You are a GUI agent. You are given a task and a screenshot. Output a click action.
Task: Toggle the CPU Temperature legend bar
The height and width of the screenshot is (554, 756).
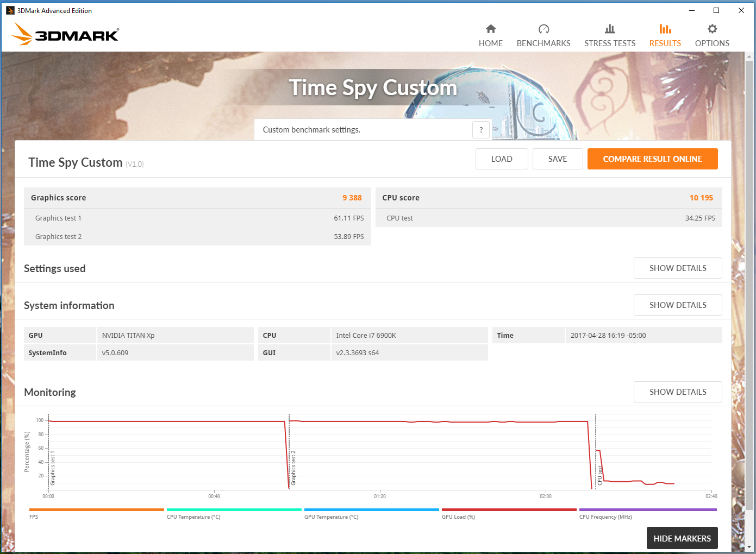234,510
